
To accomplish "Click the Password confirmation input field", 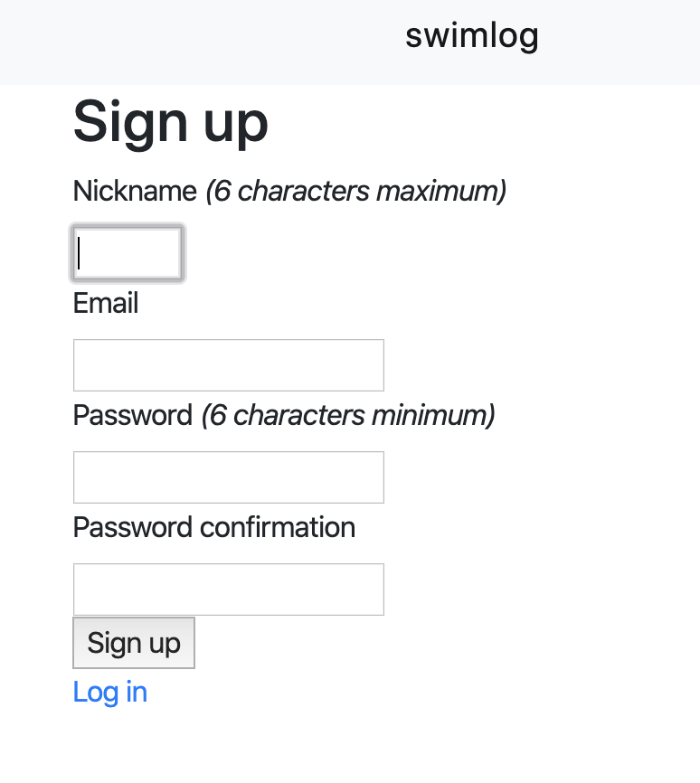I will [228, 590].
